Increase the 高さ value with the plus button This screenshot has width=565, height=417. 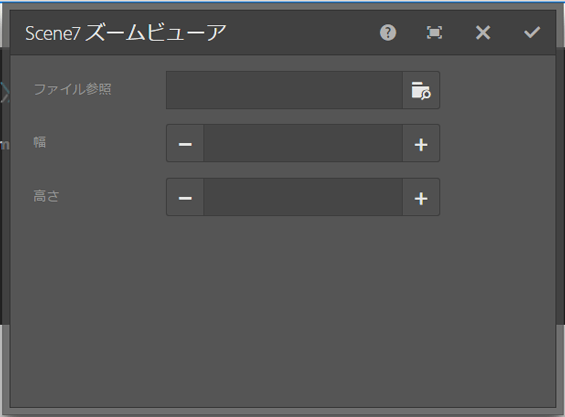coord(421,197)
